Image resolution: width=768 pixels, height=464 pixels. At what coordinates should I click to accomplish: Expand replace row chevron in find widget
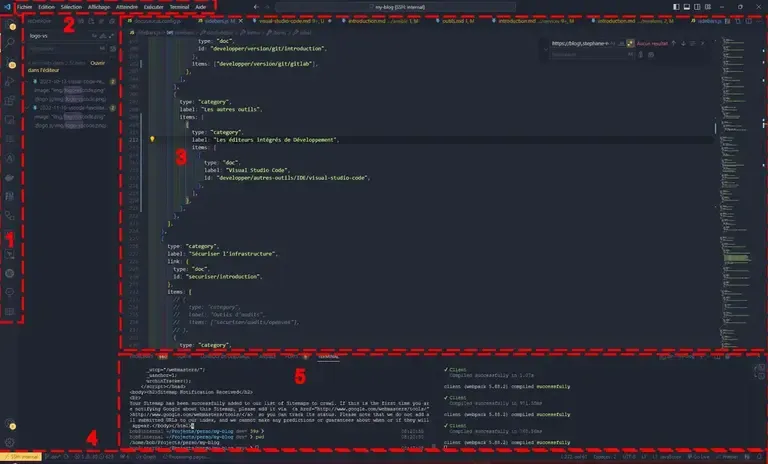(x=546, y=49)
